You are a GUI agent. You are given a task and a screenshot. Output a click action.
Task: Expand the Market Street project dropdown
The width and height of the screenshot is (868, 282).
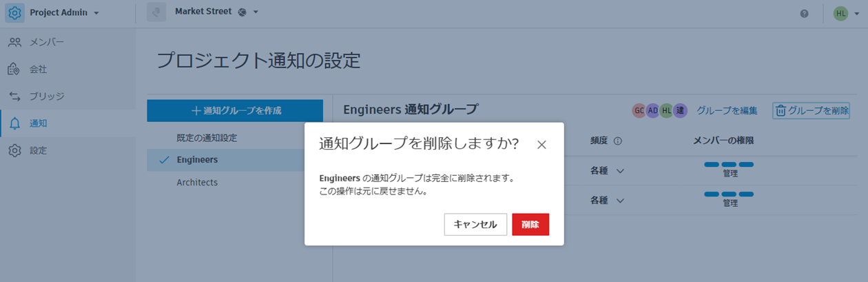256,12
